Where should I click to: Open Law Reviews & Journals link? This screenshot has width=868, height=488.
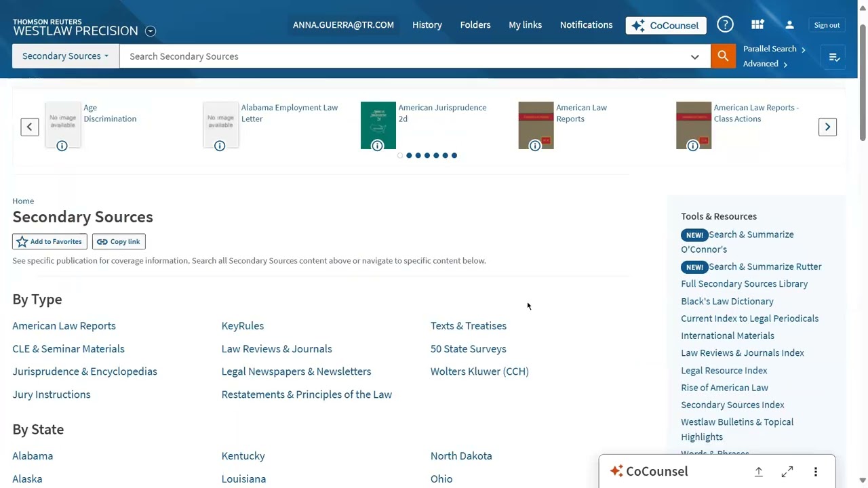(277, 349)
